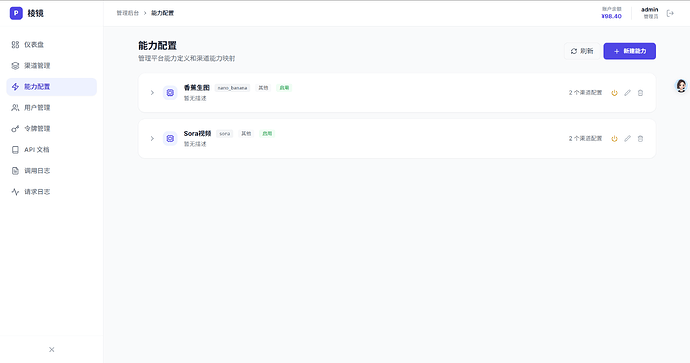Click the subtitle 管理平台能力定义和渠道能力映射
Viewport: 690px width, 363px height.
(x=187, y=59)
